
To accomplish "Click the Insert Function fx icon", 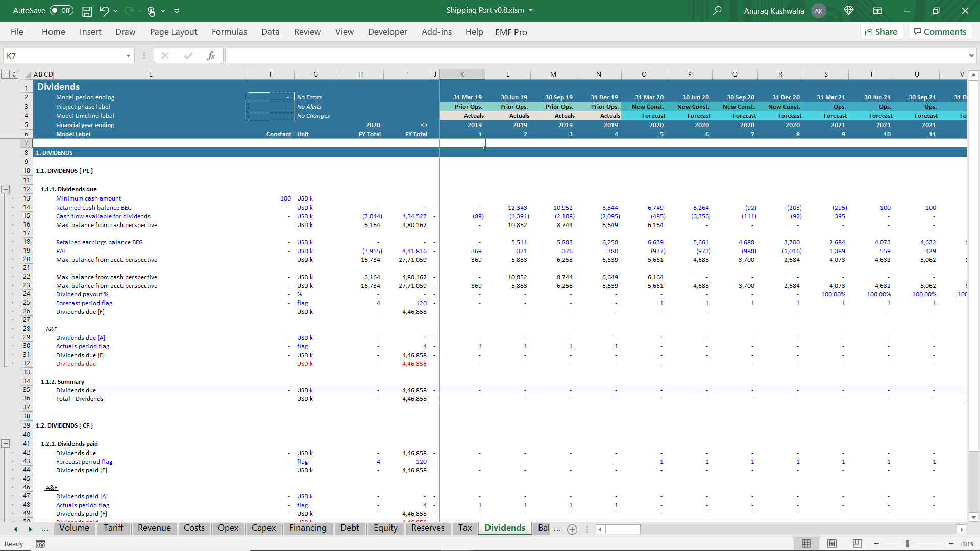I will coord(211,56).
